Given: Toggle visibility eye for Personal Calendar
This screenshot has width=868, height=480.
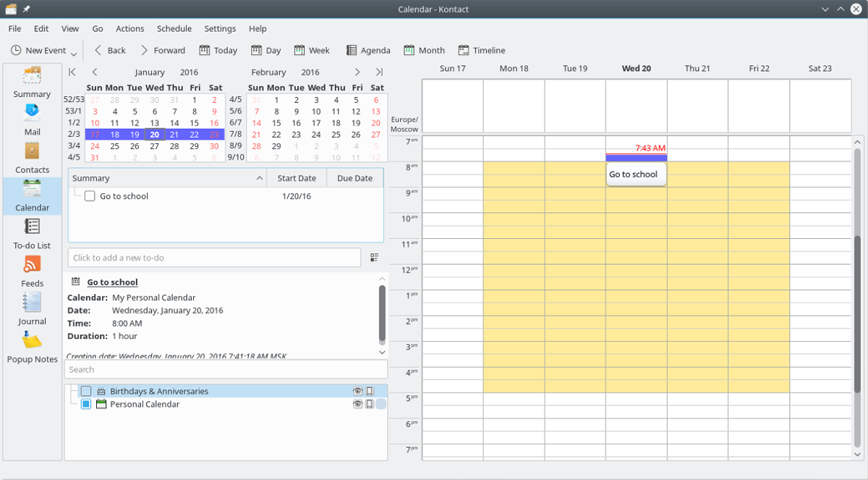Looking at the screenshot, I should point(357,404).
